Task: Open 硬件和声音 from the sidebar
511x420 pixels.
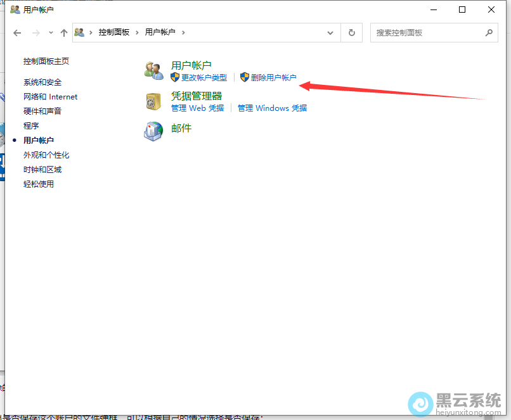Action: tap(42, 111)
